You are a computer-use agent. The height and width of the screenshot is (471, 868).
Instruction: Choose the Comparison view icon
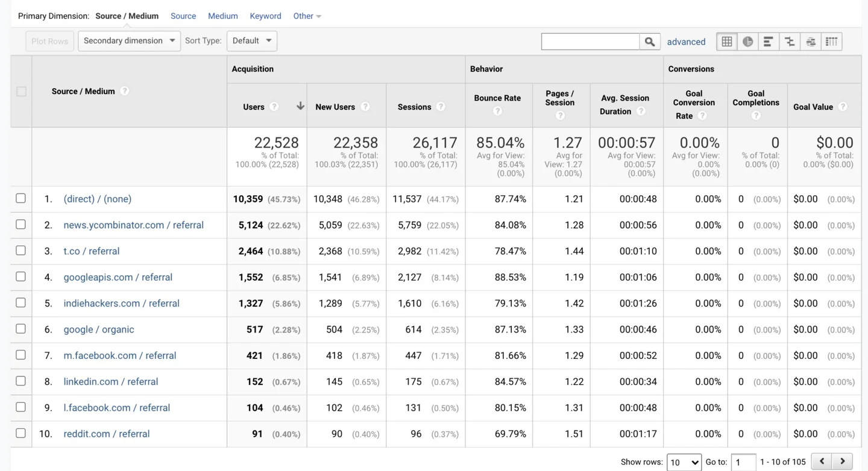pos(789,42)
